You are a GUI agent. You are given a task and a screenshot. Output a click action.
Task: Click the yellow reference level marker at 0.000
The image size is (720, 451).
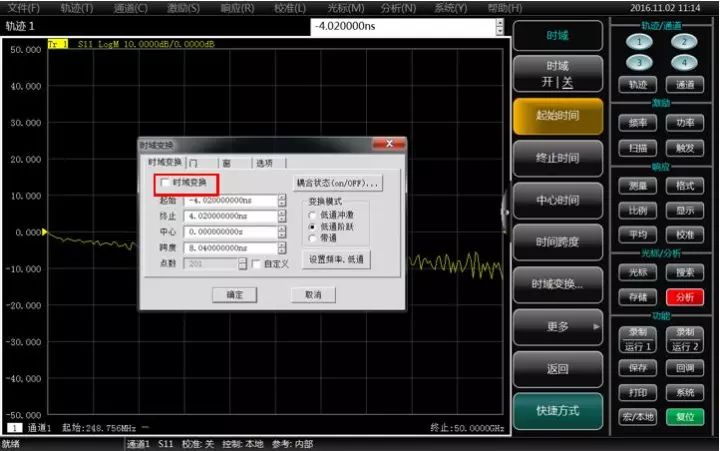44,232
